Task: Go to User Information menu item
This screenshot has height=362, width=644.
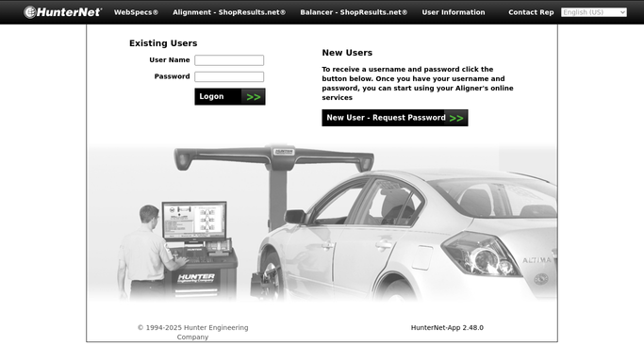Action: (x=454, y=12)
